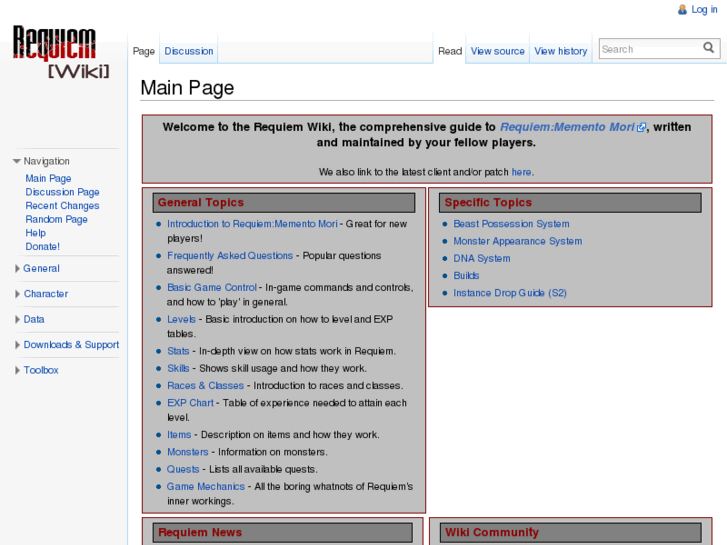Viewport: 727px width, 545px height.
Task: Open the Skills page link
Action: 178,368
